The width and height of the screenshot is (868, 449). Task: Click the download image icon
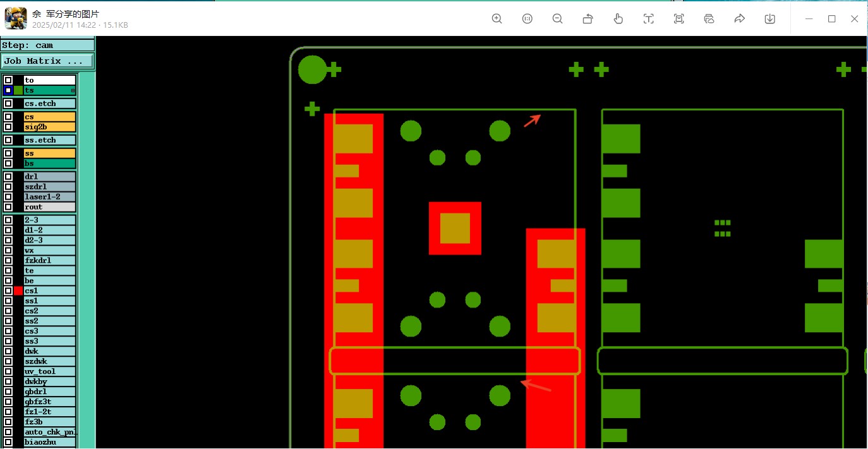click(770, 19)
